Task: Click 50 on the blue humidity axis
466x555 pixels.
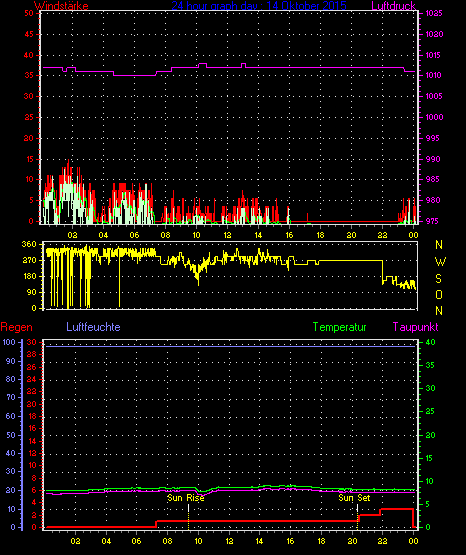Action: click(x=11, y=435)
